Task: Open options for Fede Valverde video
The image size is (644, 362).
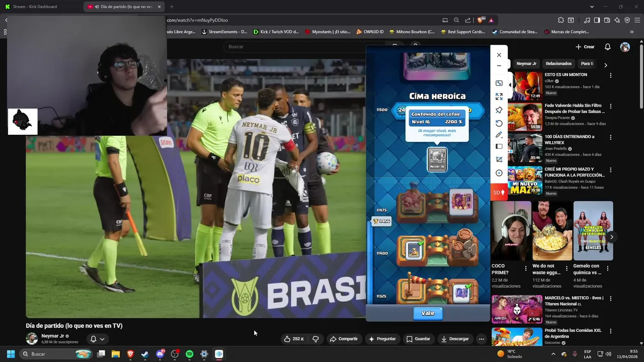Action: [x=611, y=107]
